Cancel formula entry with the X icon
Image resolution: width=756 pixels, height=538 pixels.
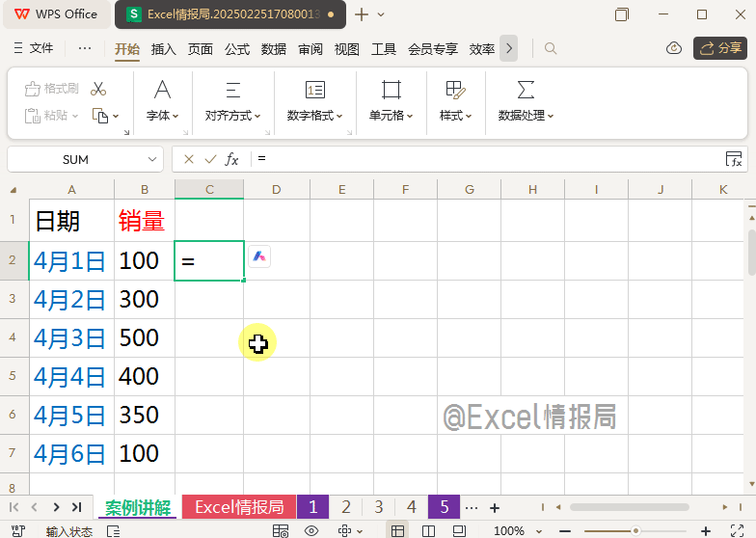click(x=189, y=159)
